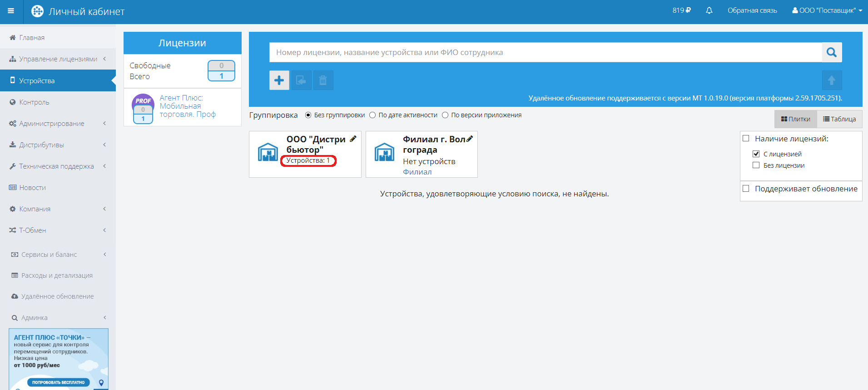
Task: Click the hamburger menu icon
Action: click(11, 11)
